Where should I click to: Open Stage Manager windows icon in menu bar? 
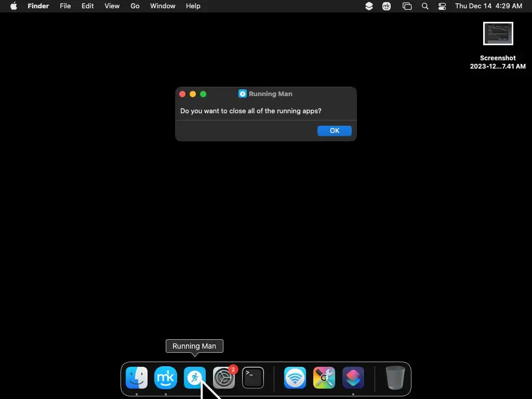pyautogui.click(x=407, y=6)
